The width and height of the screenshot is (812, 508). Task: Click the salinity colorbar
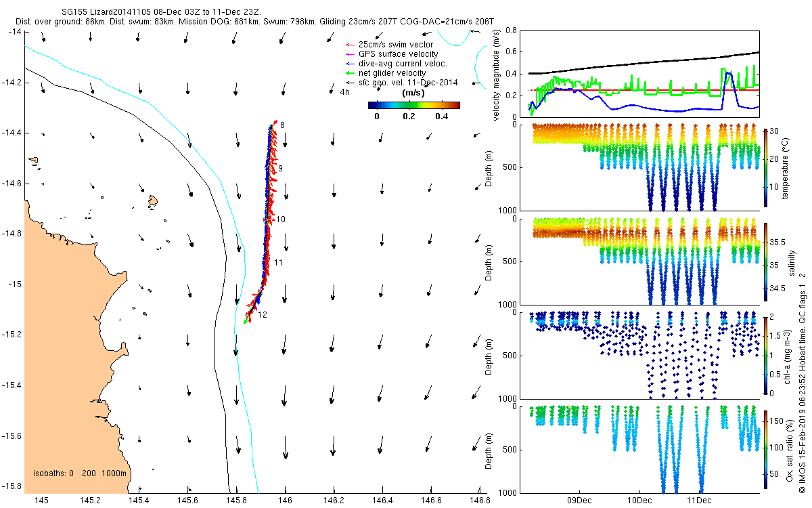coord(765,261)
